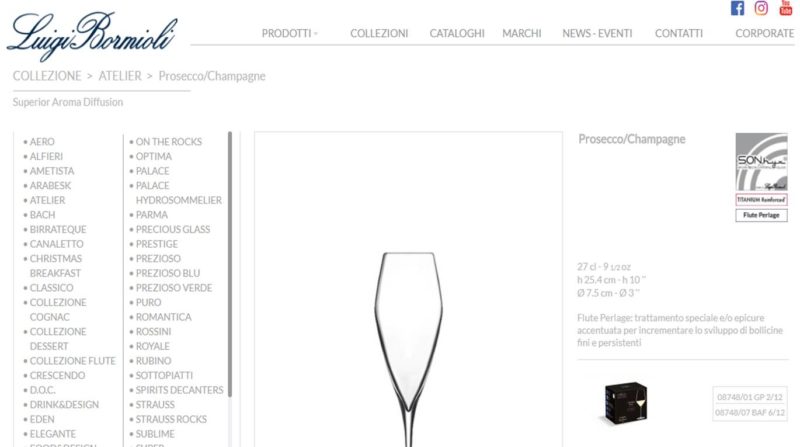Open the YouTube icon link
This screenshot has width=800, height=447.
786,8
